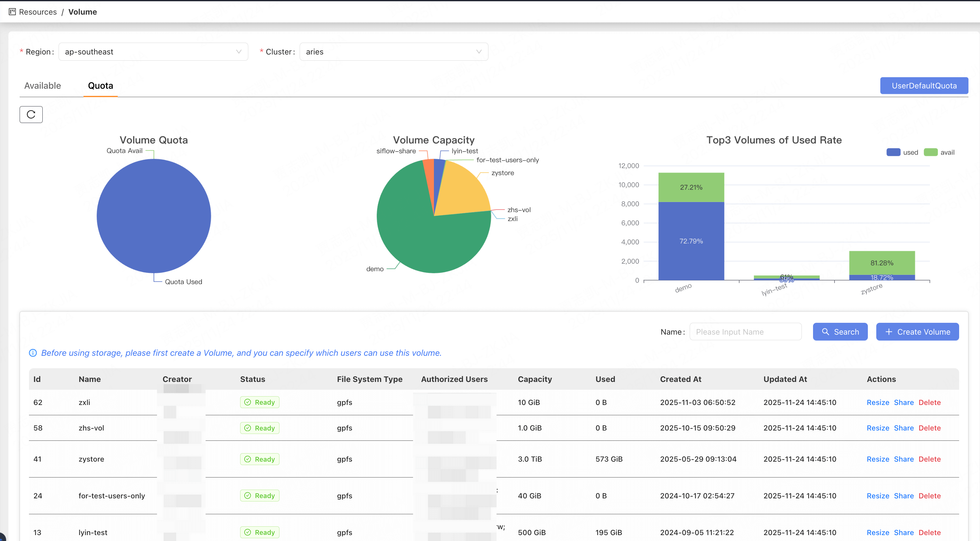This screenshot has width=980, height=541.
Task: Click the siflow-share pie label
Action: click(x=396, y=151)
